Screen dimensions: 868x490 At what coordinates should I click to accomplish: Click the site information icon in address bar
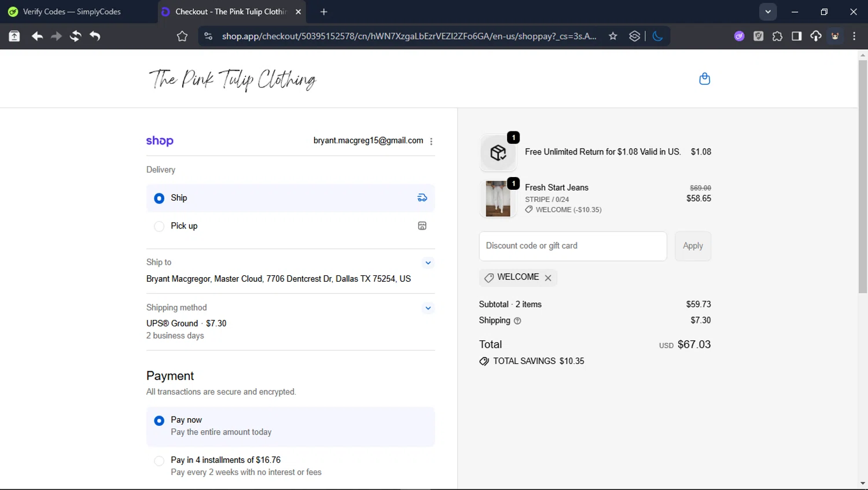[x=208, y=36]
